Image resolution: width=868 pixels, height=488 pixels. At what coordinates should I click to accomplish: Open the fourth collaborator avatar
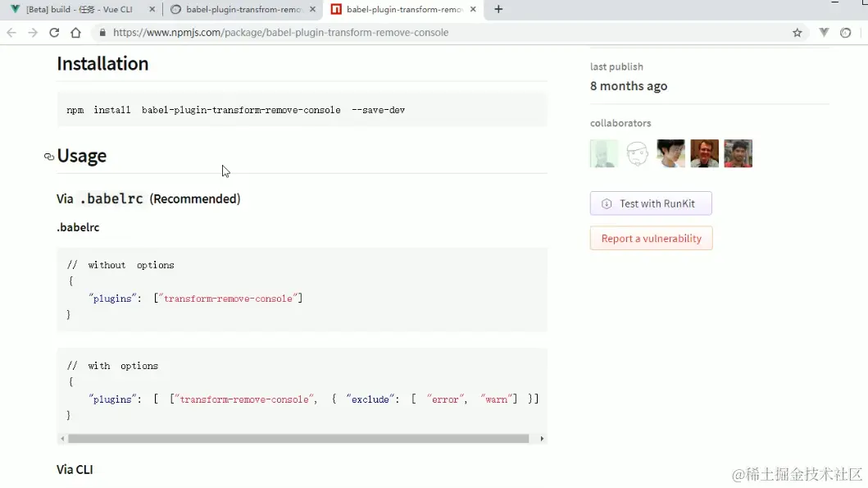tap(705, 153)
